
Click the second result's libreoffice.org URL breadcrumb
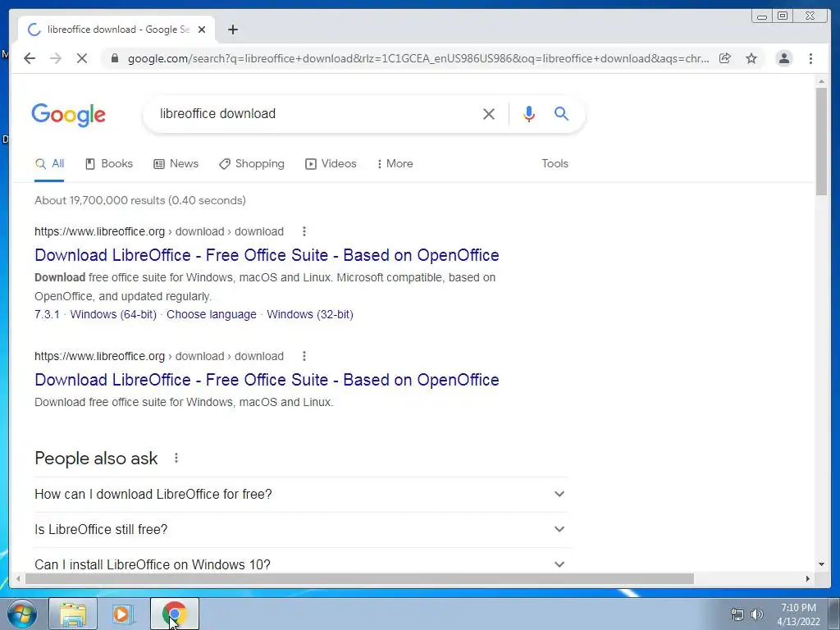point(159,356)
